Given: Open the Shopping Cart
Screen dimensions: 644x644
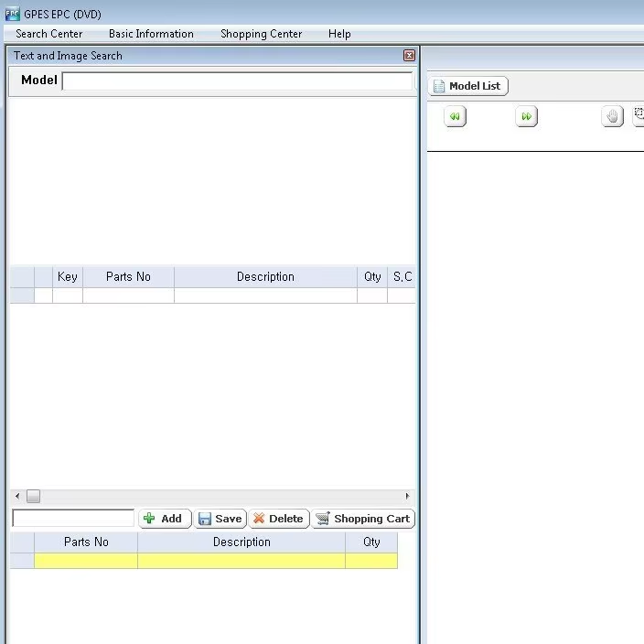Looking at the screenshot, I should 363,519.
